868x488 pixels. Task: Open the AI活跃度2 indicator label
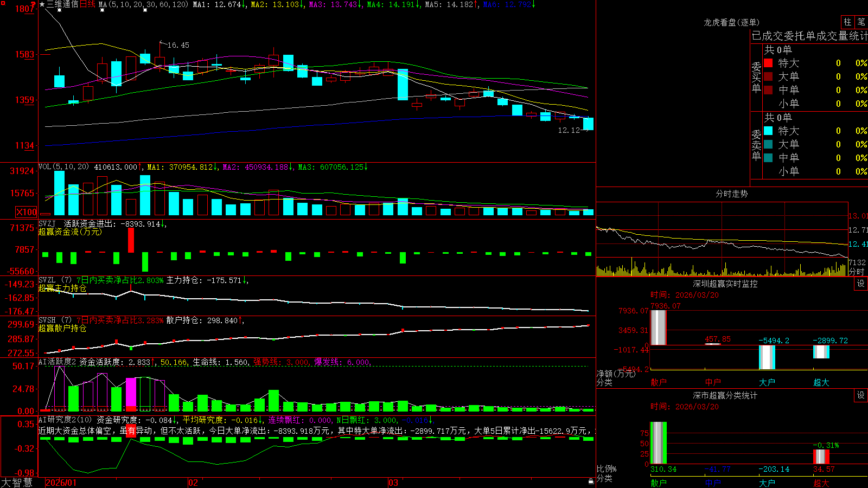click(x=57, y=362)
